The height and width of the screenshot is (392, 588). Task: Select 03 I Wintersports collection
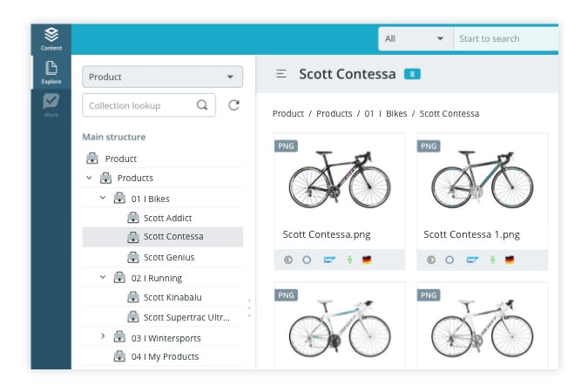click(166, 338)
